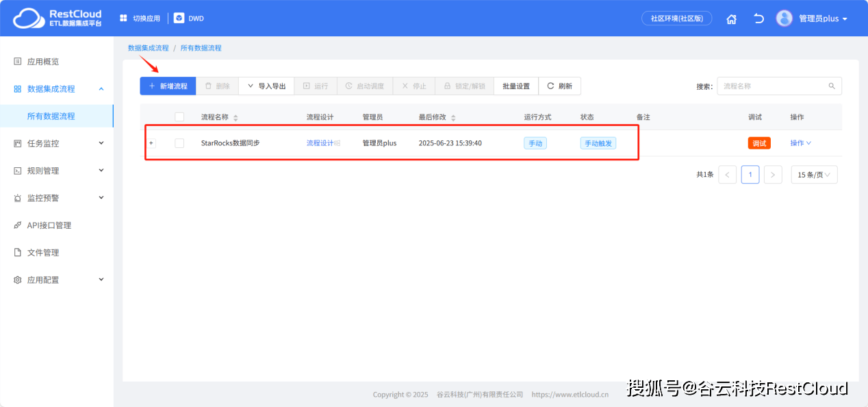Open the 导入导出 dropdown

pyautogui.click(x=266, y=86)
